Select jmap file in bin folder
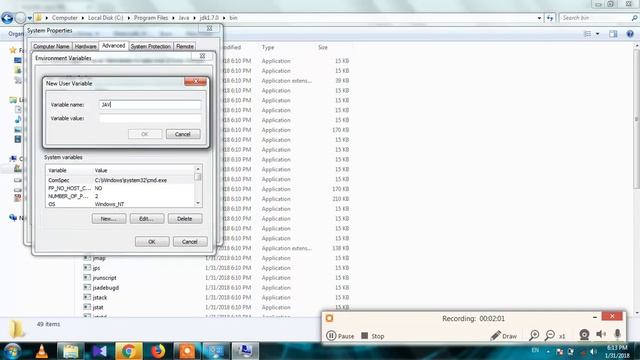The image size is (640, 360). pyautogui.click(x=99, y=258)
